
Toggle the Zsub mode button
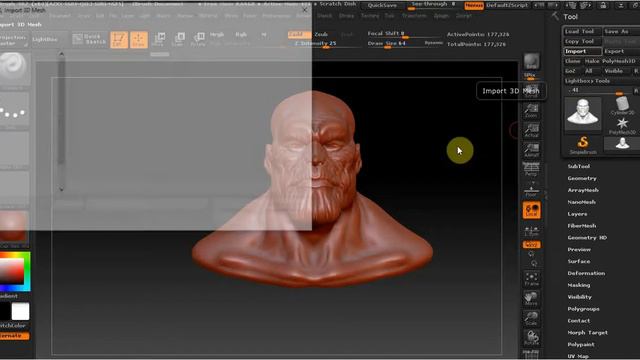(321, 34)
